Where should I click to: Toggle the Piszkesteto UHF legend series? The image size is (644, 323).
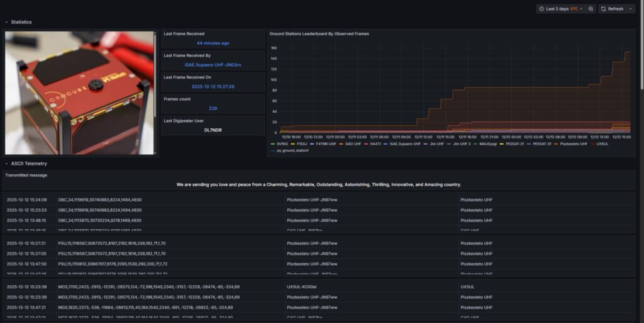click(573, 144)
